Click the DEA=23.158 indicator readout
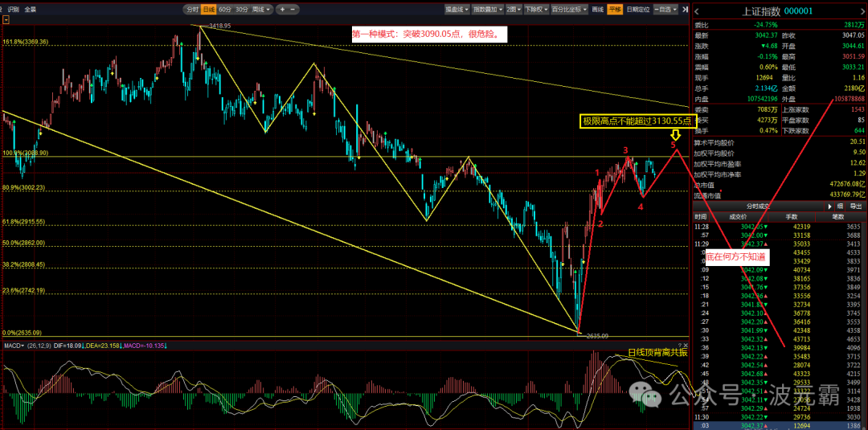Image resolution: width=868 pixels, height=430 pixels. [x=102, y=346]
